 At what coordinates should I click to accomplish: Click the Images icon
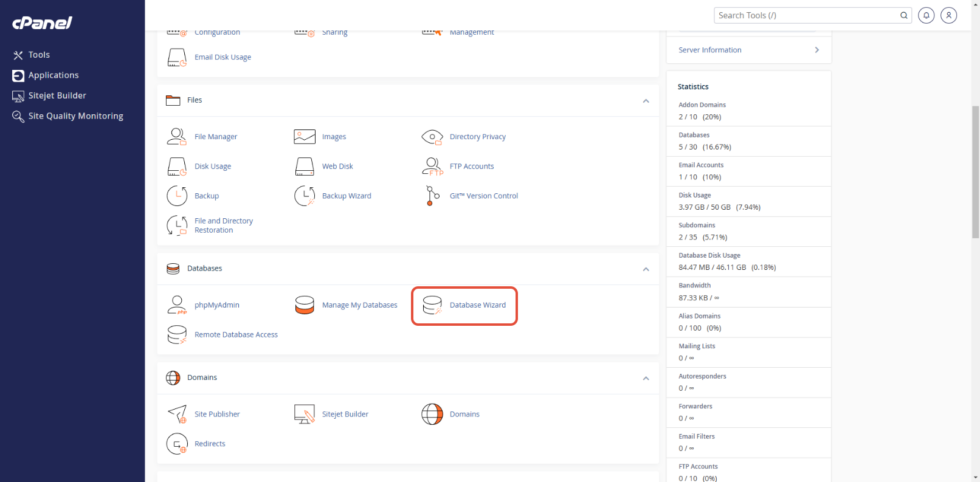(305, 137)
